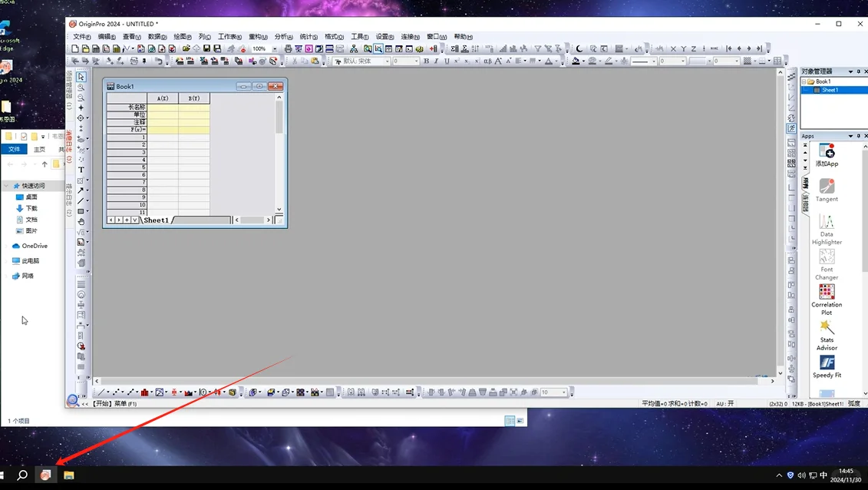The width and height of the screenshot is (868, 490).
Task: Click Book1 vertical scrollbar down arrow
Action: coord(279,209)
